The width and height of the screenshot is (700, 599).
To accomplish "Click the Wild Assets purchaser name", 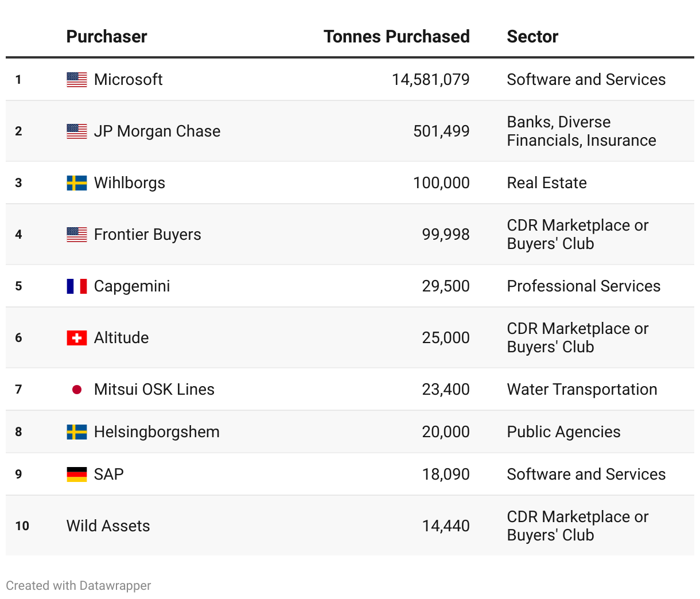I will 108,526.
